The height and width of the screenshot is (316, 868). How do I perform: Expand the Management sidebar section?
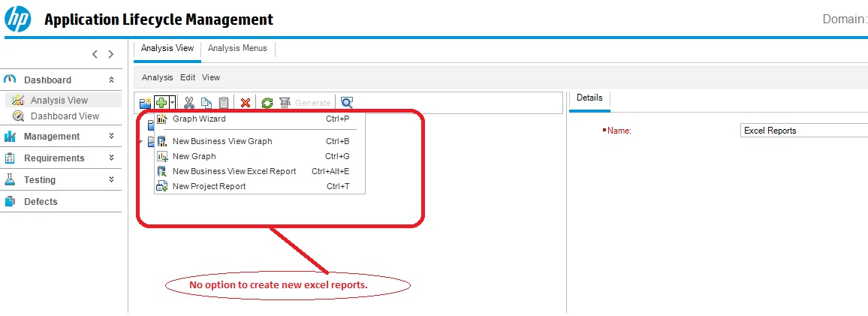tap(111, 136)
